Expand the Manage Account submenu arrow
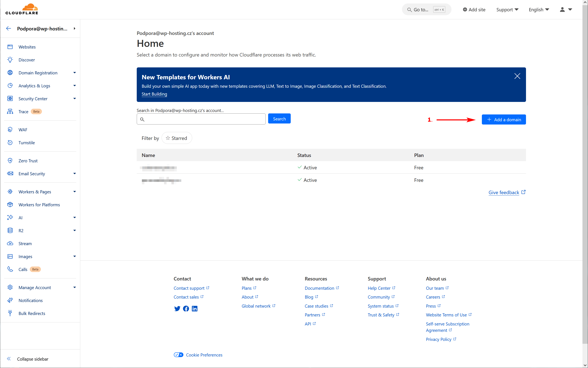This screenshot has height=368, width=588. click(x=75, y=287)
